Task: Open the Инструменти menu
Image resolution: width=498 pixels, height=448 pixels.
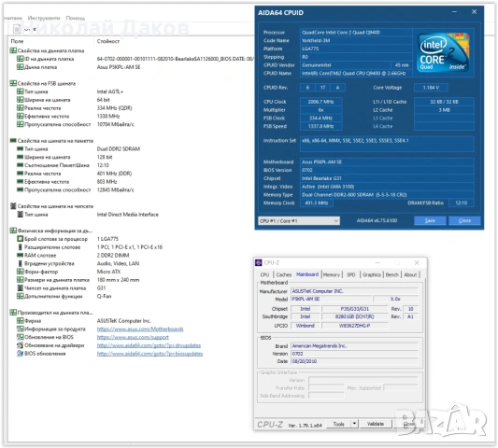Action: (44, 18)
